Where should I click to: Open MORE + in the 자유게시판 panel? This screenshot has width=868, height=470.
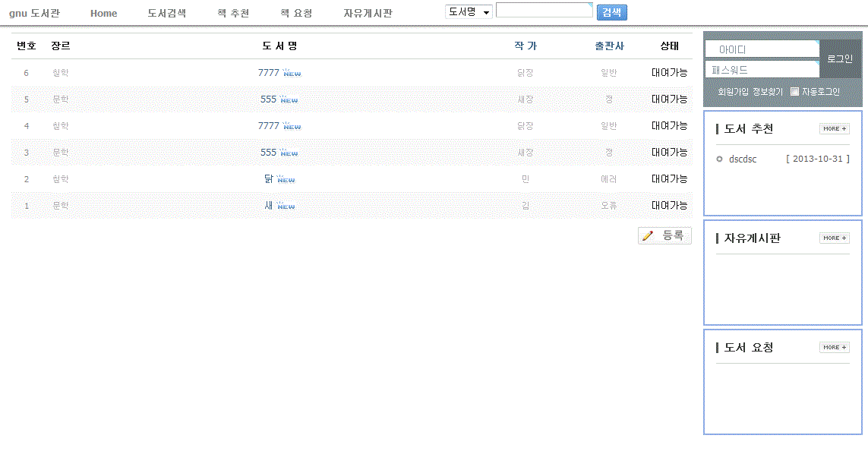click(x=834, y=238)
